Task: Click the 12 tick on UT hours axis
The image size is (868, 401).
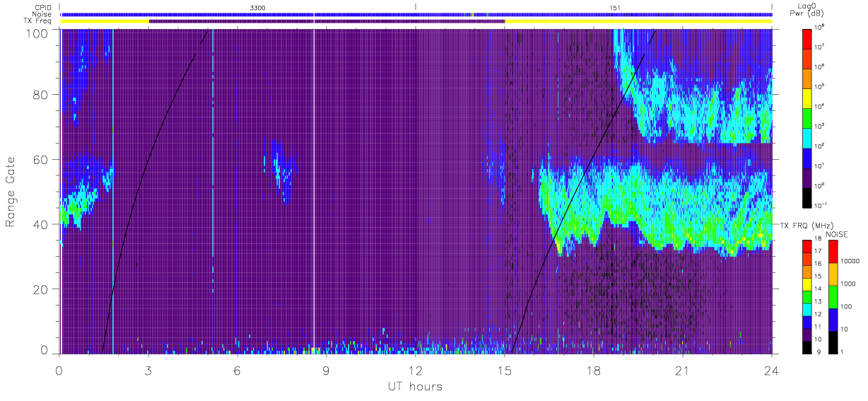Action: pyautogui.click(x=416, y=371)
